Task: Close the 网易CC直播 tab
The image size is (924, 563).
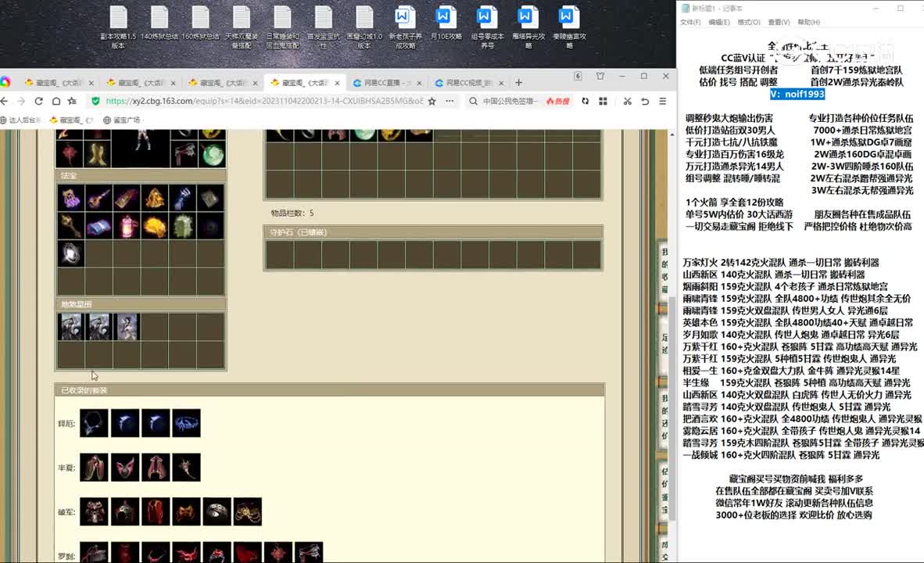Action: (419, 83)
